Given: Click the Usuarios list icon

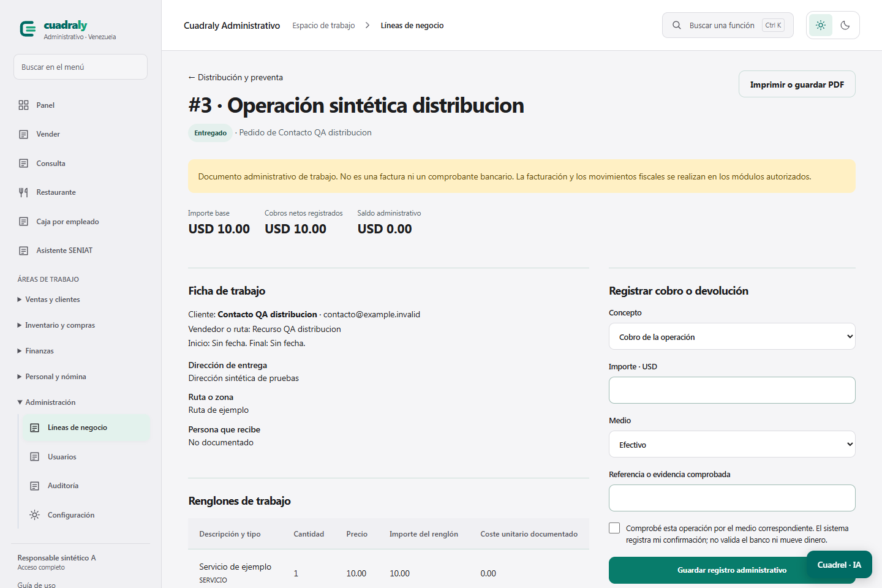Looking at the screenshot, I should pyautogui.click(x=35, y=457).
